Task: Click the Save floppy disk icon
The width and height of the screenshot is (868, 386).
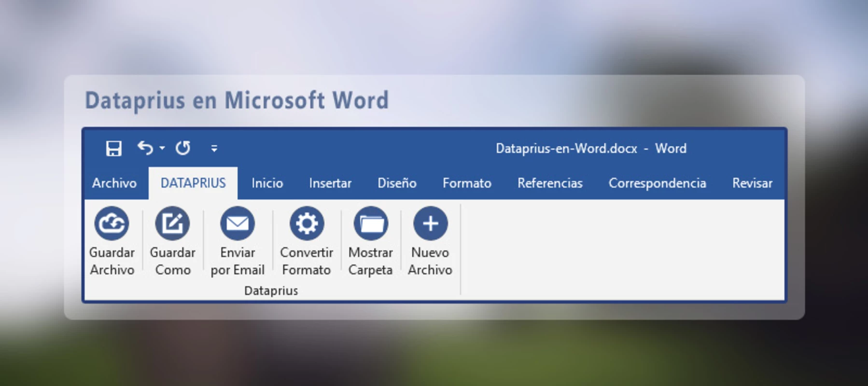Action: tap(114, 148)
